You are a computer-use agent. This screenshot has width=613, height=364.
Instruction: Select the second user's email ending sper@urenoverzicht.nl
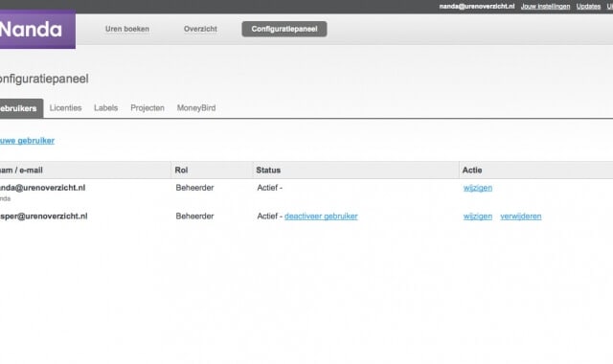tap(43, 216)
